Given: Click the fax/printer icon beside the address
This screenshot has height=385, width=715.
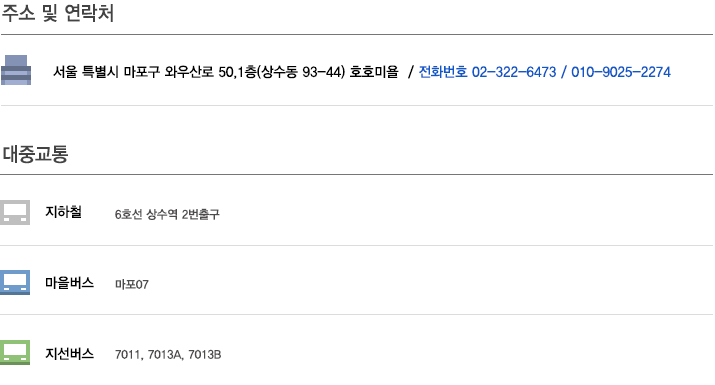Looking at the screenshot, I should tap(16, 70).
